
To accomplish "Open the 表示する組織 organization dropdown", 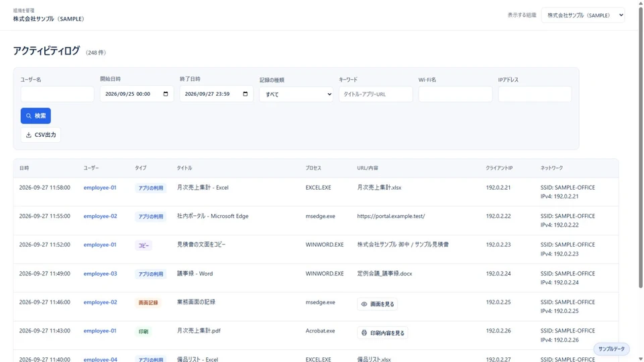I will click(583, 15).
